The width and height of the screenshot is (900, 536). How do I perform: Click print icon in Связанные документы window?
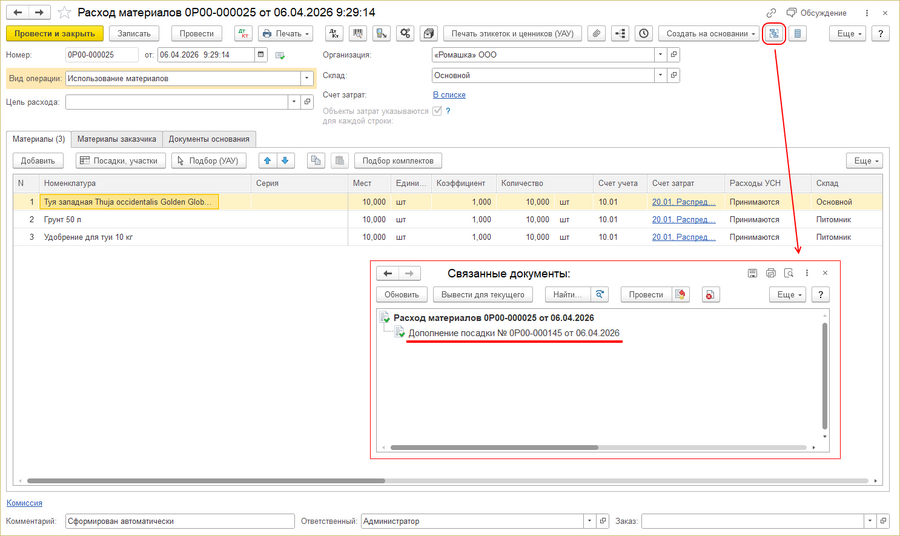point(770,273)
